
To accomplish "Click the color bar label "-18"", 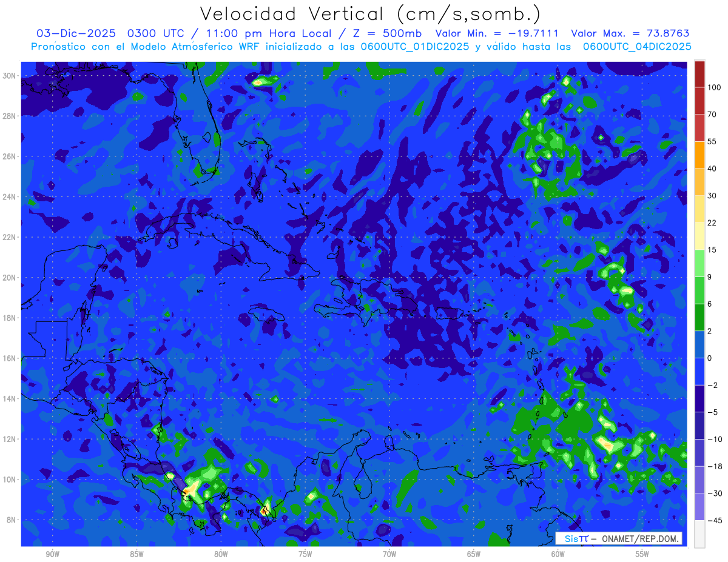I will tap(714, 466).
